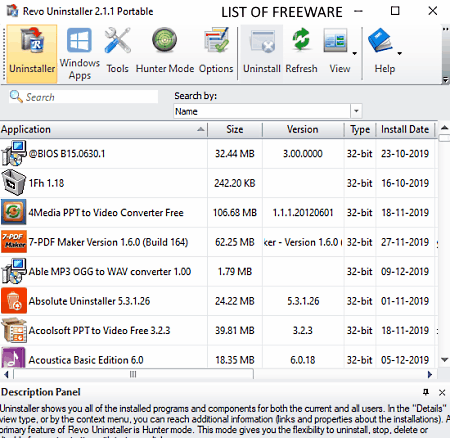This screenshot has height=438, width=450.
Task: Sort by the Size column header
Action: (x=235, y=129)
